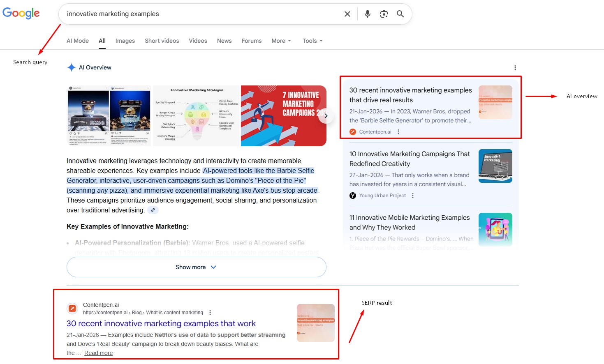Open the More search categories dropdown
Screen dimensions: 604x364
coord(281,41)
